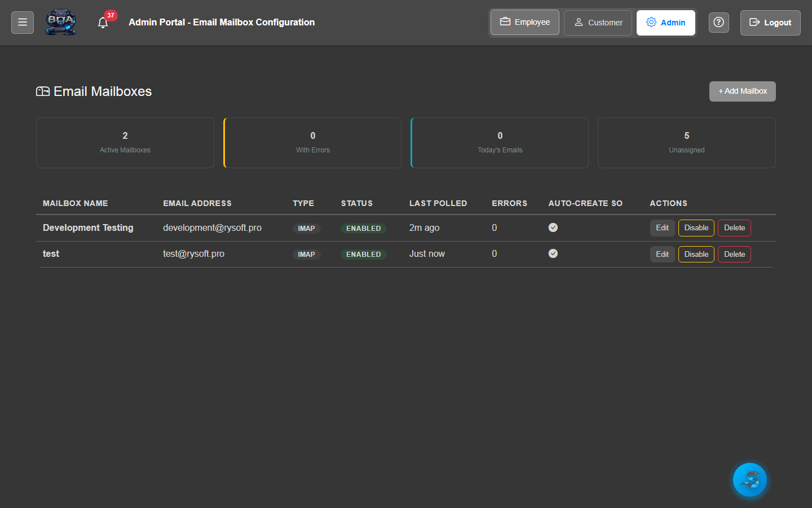View the Unassigned emails stat card
This screenshot has height=508, width=812.
click(x=686, y=142)
